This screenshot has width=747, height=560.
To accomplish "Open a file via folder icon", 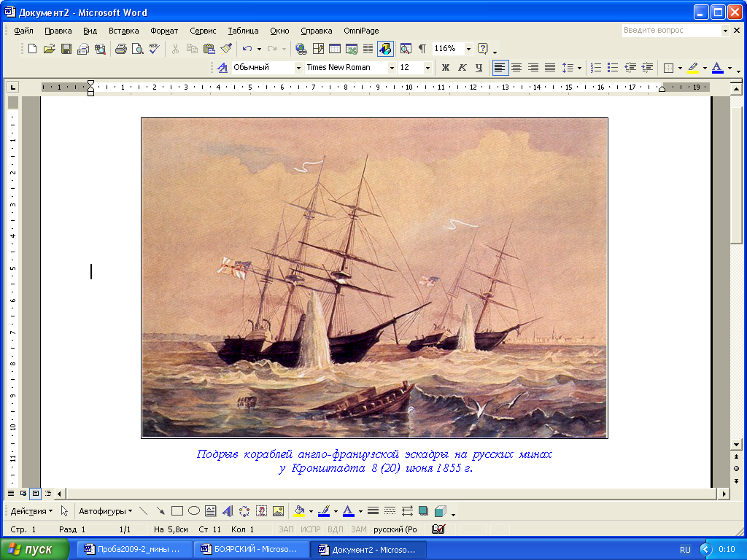I will 49,49.
